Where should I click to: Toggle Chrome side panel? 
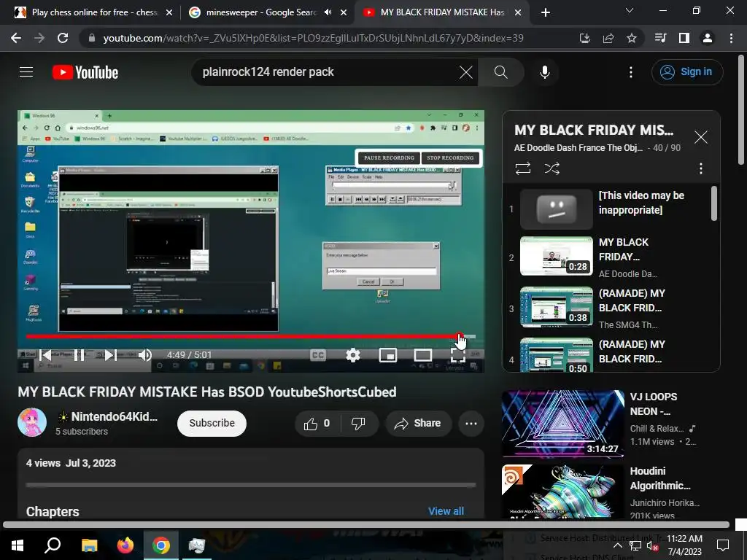pyautogui.click(x=684, y=38)
